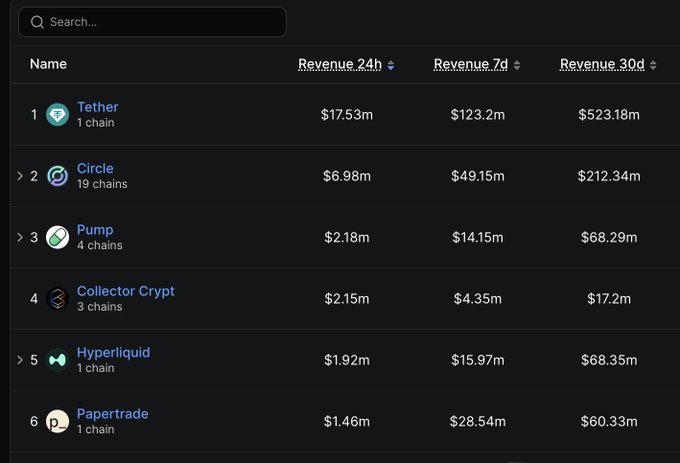This screenshot has width=680, height=463.
Task: Open the Collector Crypt link
Action: tap(126, 291)
